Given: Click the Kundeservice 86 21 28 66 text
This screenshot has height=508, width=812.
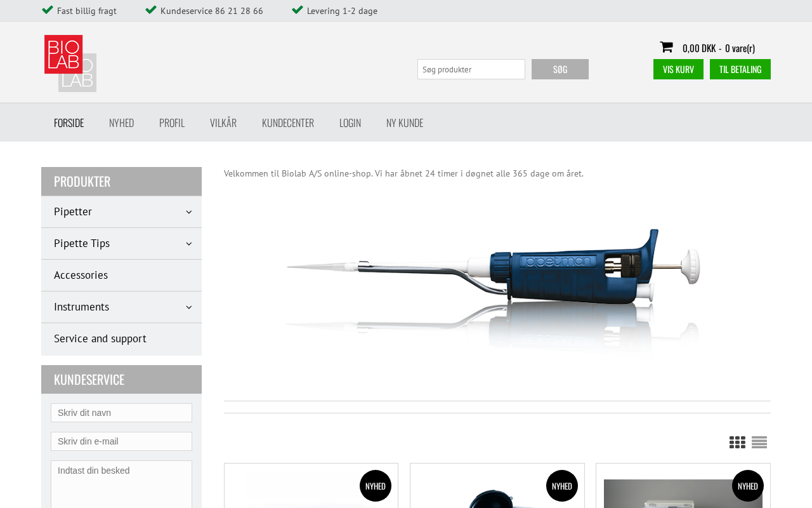Looking at the screenshot, I should [x=212, y=11].
